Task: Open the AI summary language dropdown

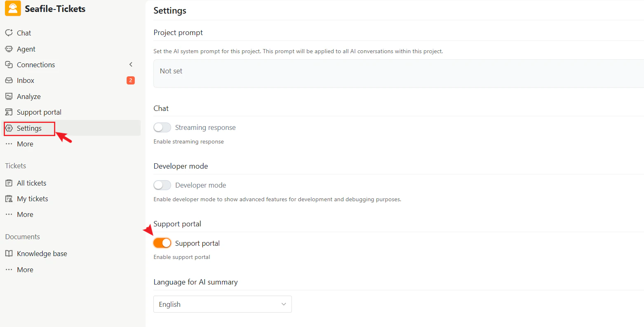Action: click(222, 304)
